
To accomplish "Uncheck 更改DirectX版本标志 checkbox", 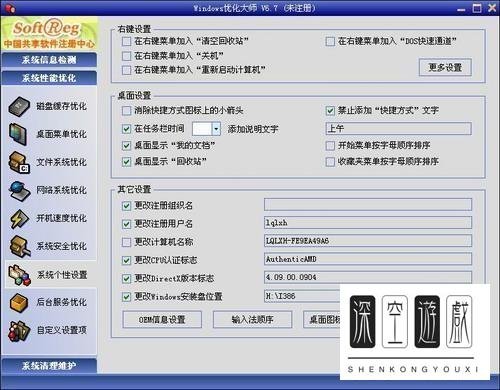I will (x=126, y=279).
